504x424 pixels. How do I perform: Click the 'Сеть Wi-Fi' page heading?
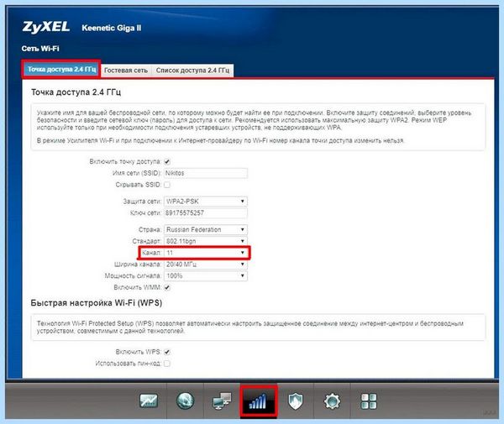[x=40, y=49]
